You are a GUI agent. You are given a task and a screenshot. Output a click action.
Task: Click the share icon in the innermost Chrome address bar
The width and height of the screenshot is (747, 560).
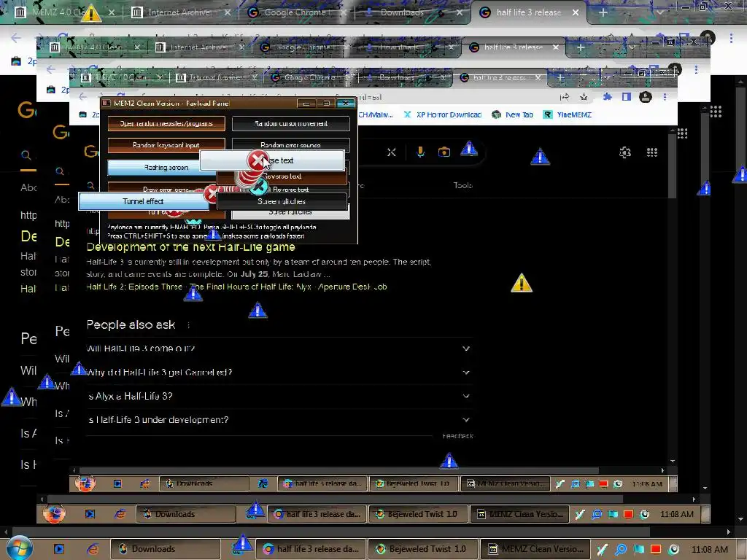565,97
